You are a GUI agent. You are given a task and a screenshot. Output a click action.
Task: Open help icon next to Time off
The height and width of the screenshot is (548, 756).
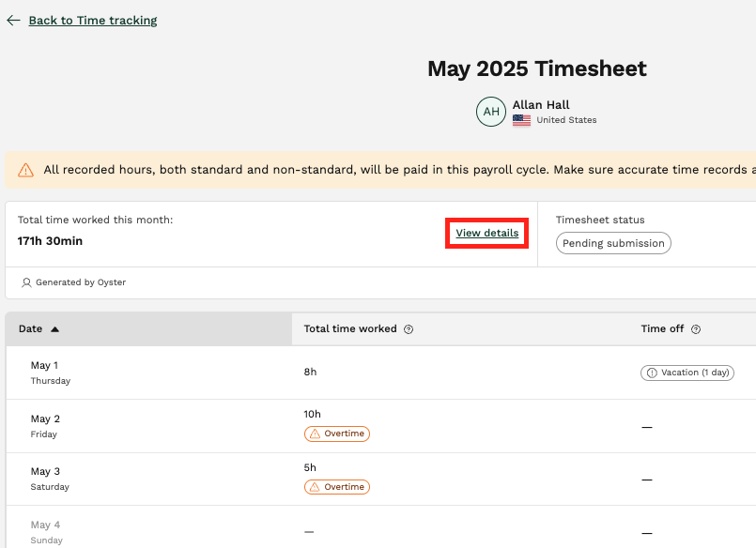tap(696, 329)
